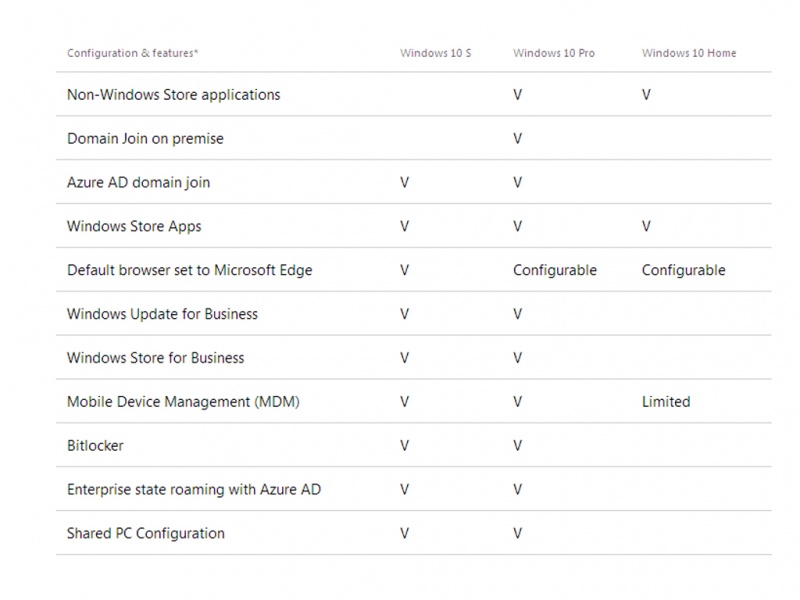Select the Shared PC Configuration label
800x600 pixels.
coord(145,534)
